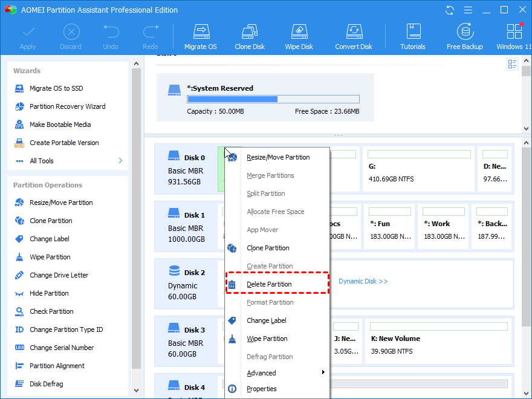Screen dimensions: 532x399
Task: Click the Create Partition menu entry
Action: coord(277,267)
